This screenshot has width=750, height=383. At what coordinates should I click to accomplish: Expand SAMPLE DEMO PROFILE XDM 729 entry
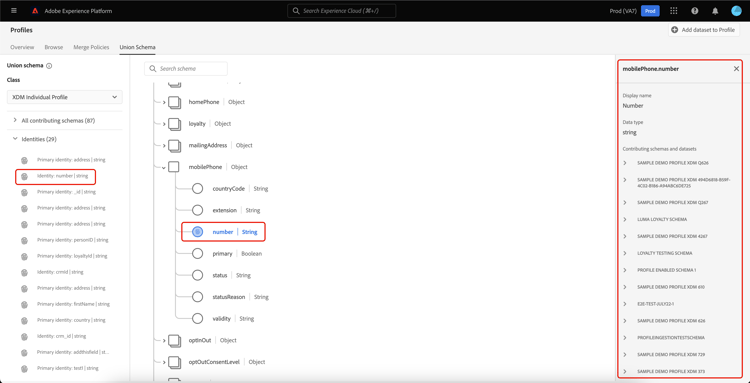tap(625, 355)
